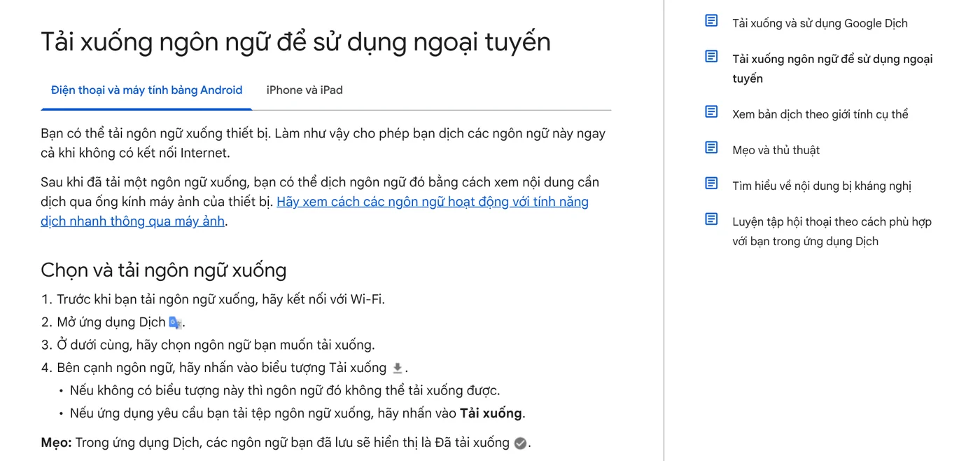This screenshot has height=461, width=980.
Task: Click the Google Translate app icon in step 2
Action: click(175, 322)
